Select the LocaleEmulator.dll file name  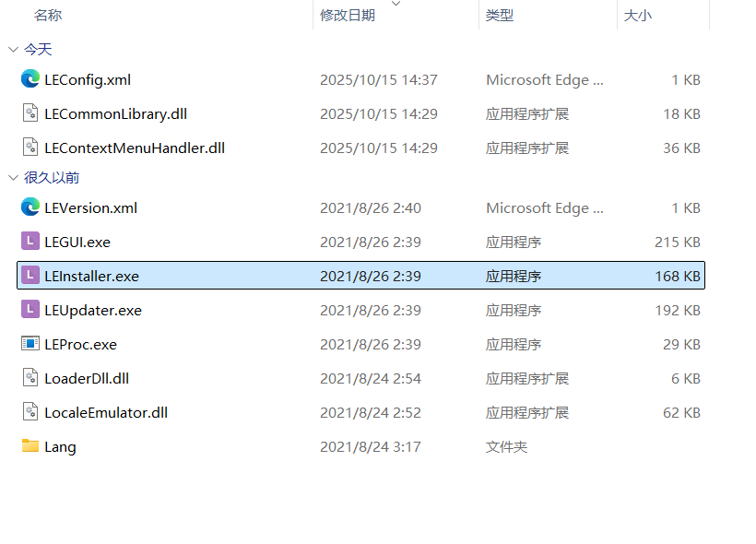pyautogui.click(x=106, y=412)
